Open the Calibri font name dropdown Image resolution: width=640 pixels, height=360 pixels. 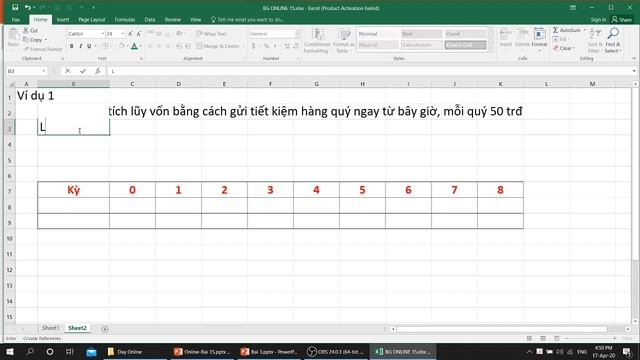[x=102, y=34]
